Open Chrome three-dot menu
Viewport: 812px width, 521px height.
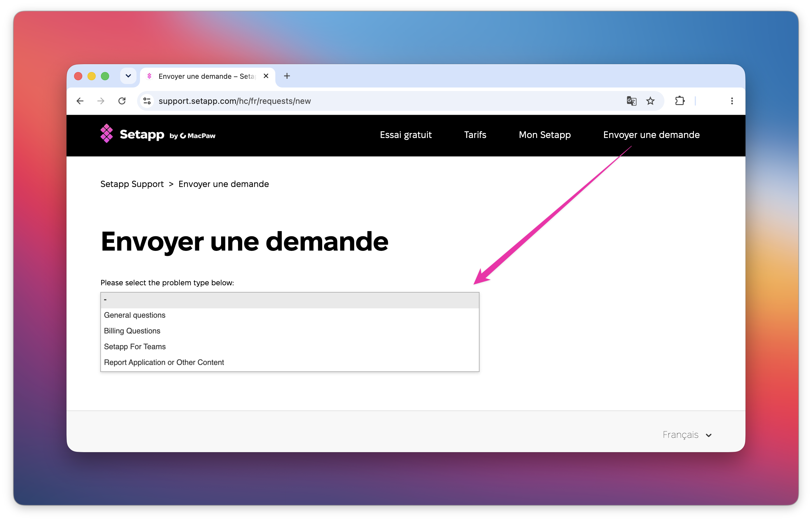pyautogui.click(x=732, y=101)
